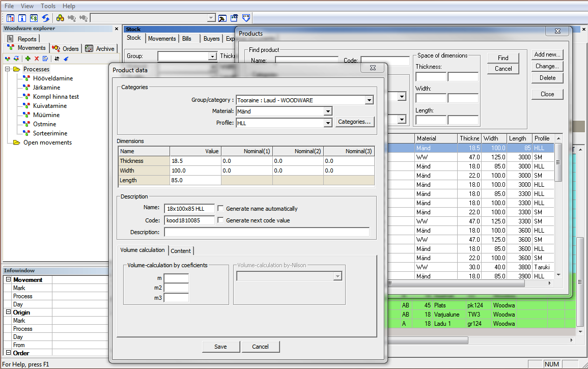Click the Code field containing kood1810085

pos(189,220)
